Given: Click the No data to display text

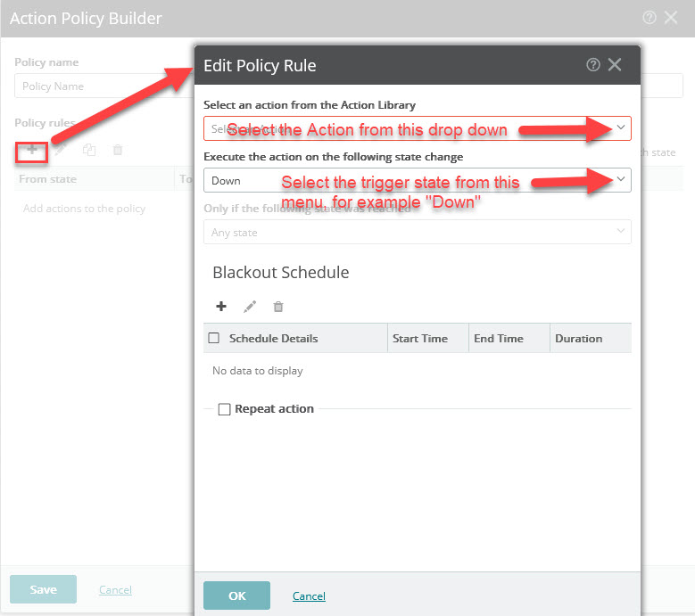Looking at the screenshot, I should point(258,371).
